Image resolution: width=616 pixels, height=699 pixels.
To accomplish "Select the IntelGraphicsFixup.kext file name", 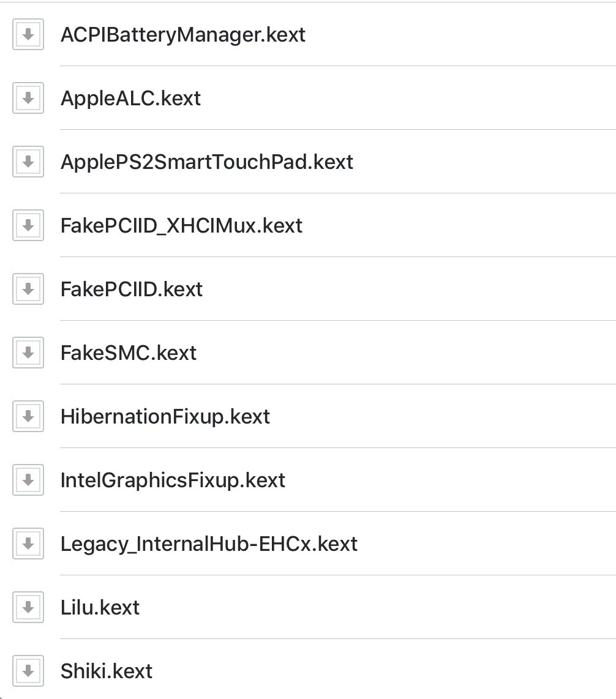I will pyautogui.click(x=173, y=480).
